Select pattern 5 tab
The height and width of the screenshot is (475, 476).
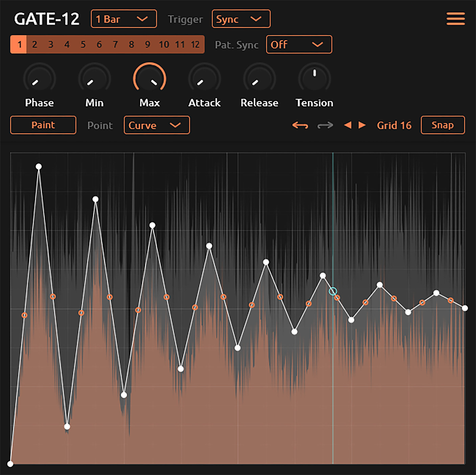tap(83, 45)
